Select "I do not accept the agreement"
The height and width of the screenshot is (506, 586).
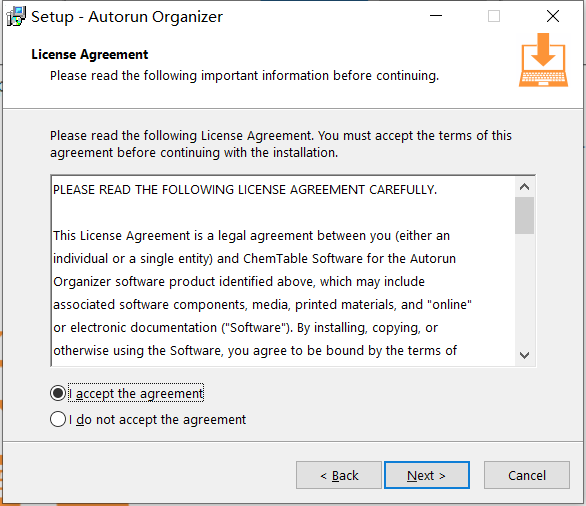point(58,419)
